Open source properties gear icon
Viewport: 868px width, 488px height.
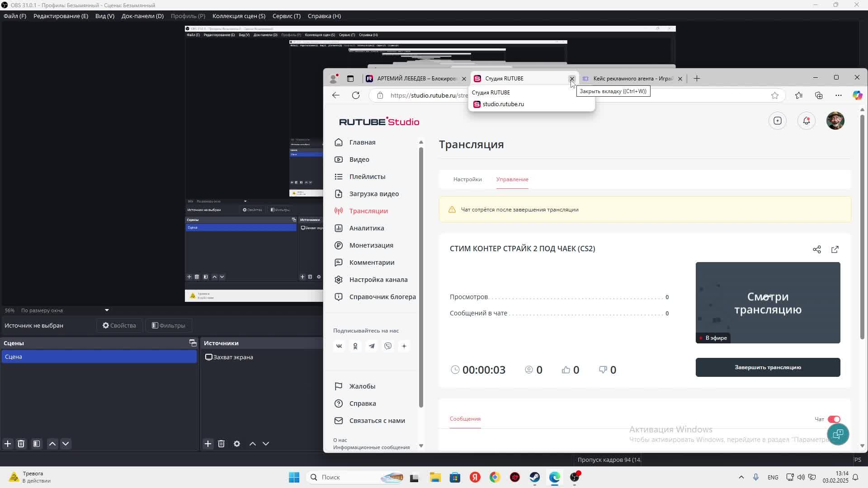[x=237, y=444]
